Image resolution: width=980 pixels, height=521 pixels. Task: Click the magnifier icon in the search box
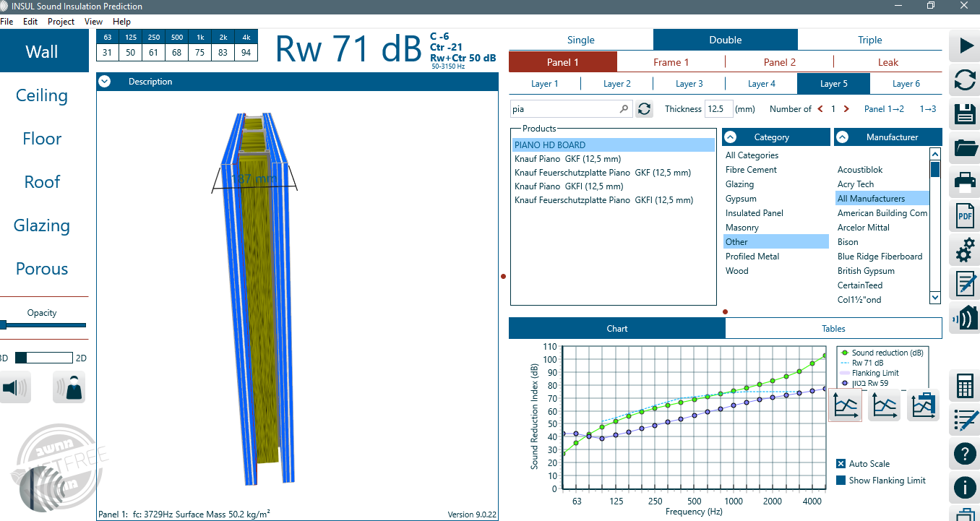tap(624, 109)
